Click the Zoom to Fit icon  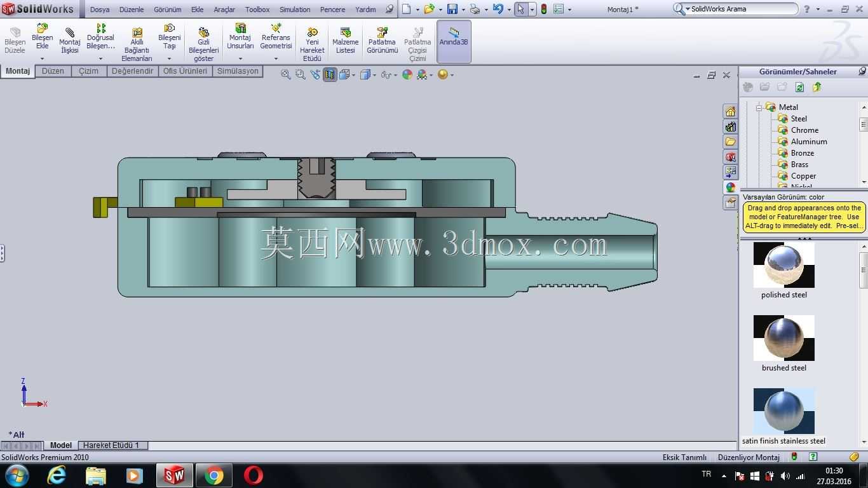(x=286, y=75)
